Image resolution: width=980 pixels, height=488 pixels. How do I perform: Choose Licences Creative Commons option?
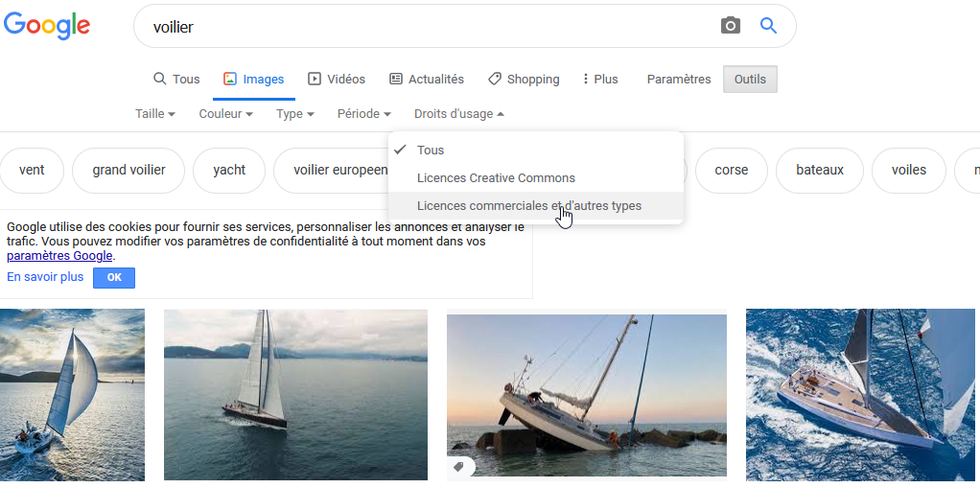(496, 178)
